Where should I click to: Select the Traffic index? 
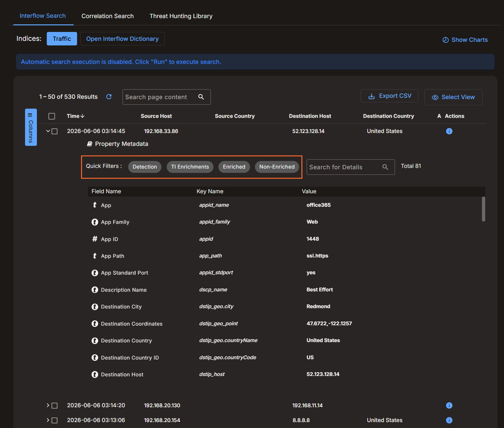pyautogui.click(x=62, y=39)
